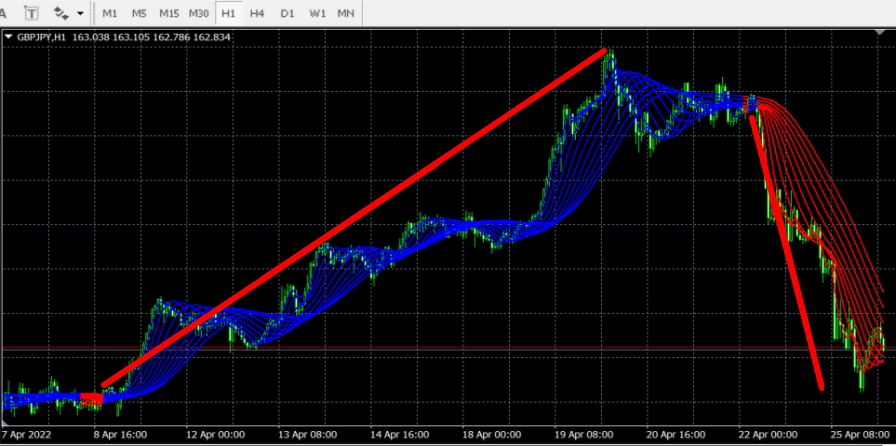Click the 18 Apr 00:00 time label
This screenshot has height=446, width=896.
coord(491,435)
